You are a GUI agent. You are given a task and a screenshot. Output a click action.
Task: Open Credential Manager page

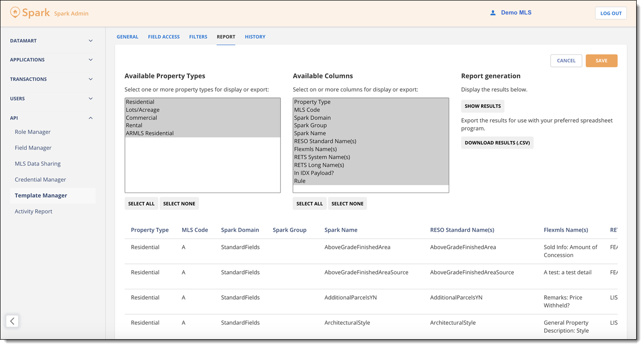point(41,179)
